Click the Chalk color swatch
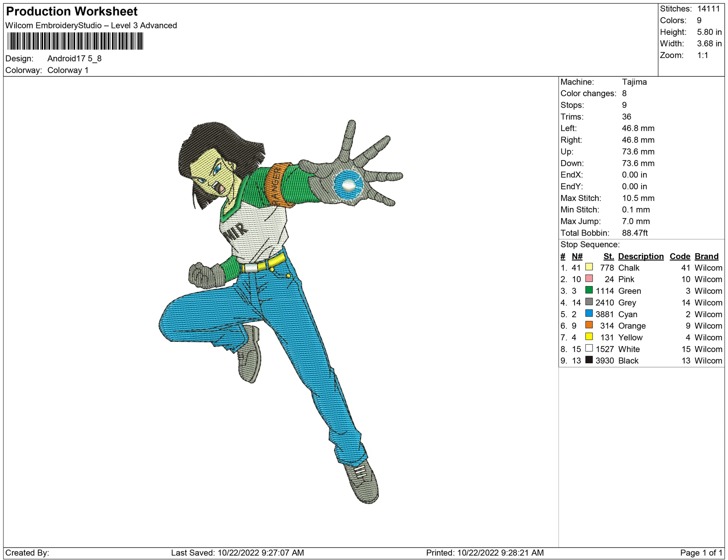 [589, 267]
